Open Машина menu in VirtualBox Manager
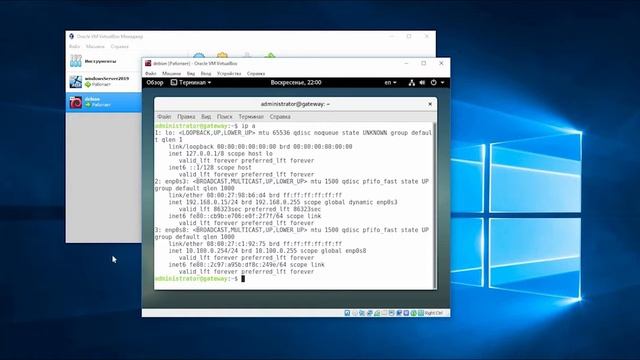This screenshot has height=360, width=640. pyautogui.click(x=95, y=47)
